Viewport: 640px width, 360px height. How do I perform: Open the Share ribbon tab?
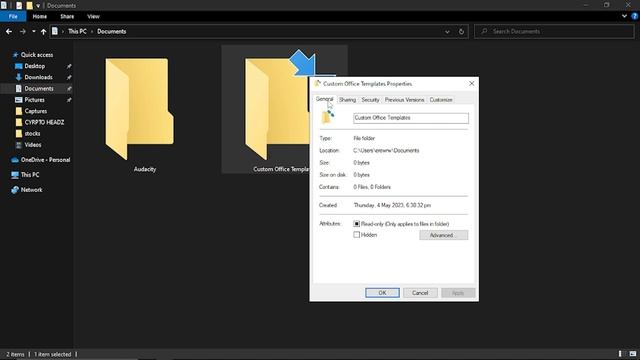pos(67,16)
